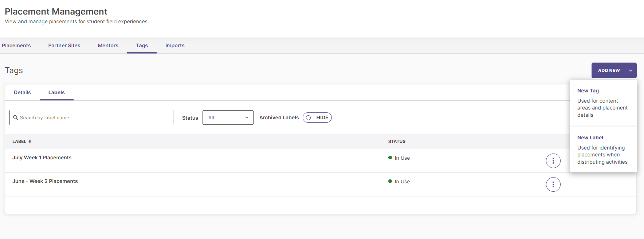Click the June - Week 2 Placements label

click(x=45, y=181)
